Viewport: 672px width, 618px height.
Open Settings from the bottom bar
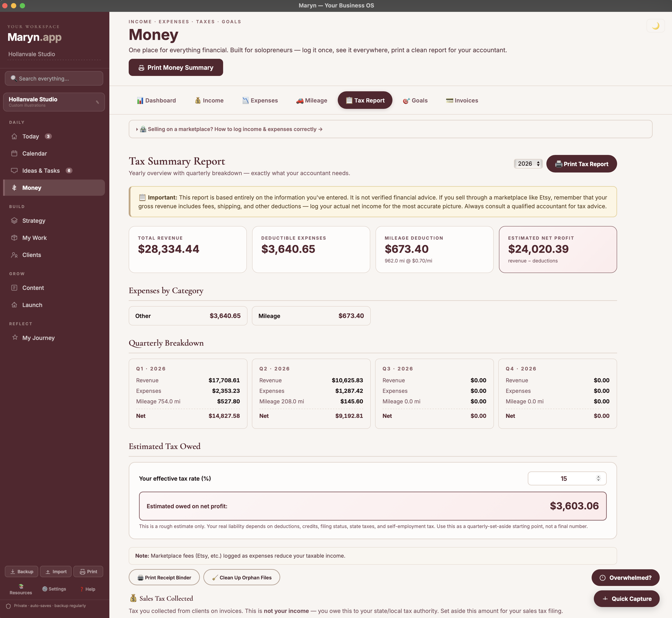click(54, 589)
